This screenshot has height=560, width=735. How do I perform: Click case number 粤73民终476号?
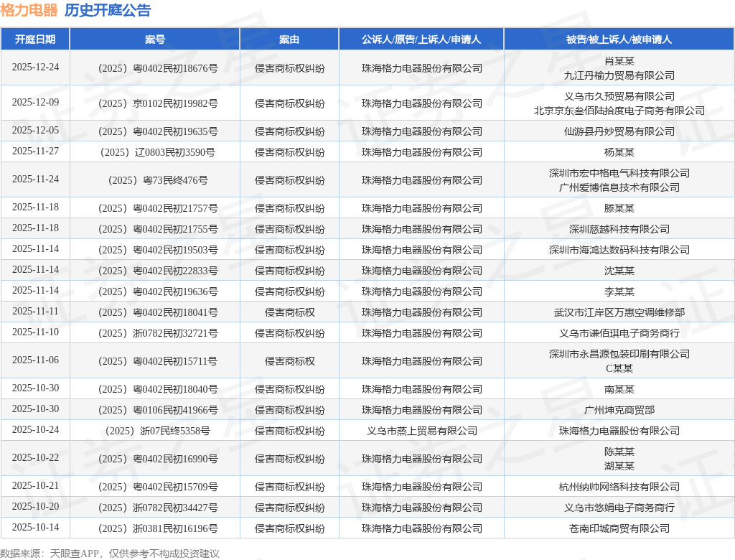point(158,181)
